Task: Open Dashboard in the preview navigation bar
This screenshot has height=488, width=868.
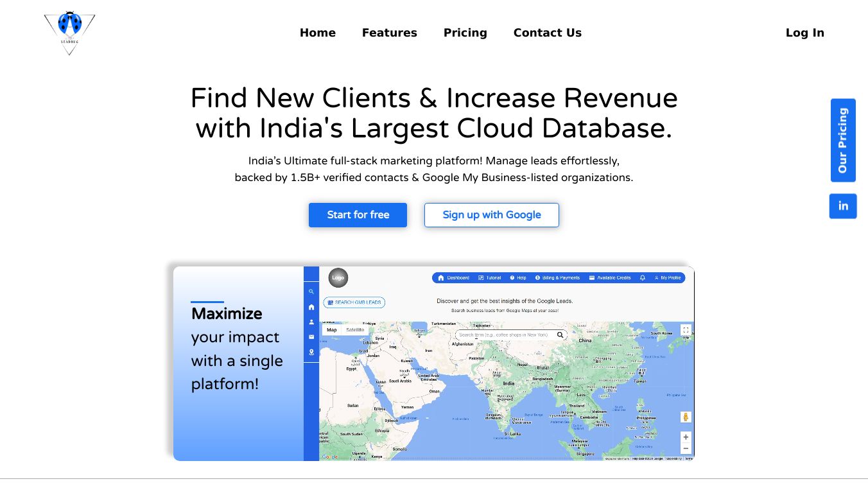Action: point(454,278)
